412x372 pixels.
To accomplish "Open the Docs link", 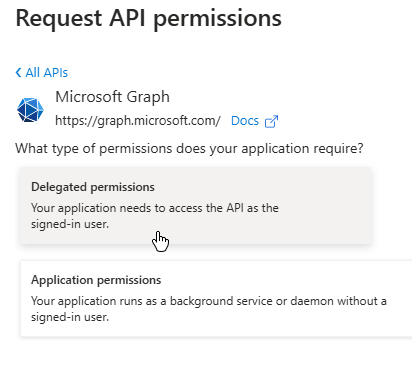I will tap(245, 121).
